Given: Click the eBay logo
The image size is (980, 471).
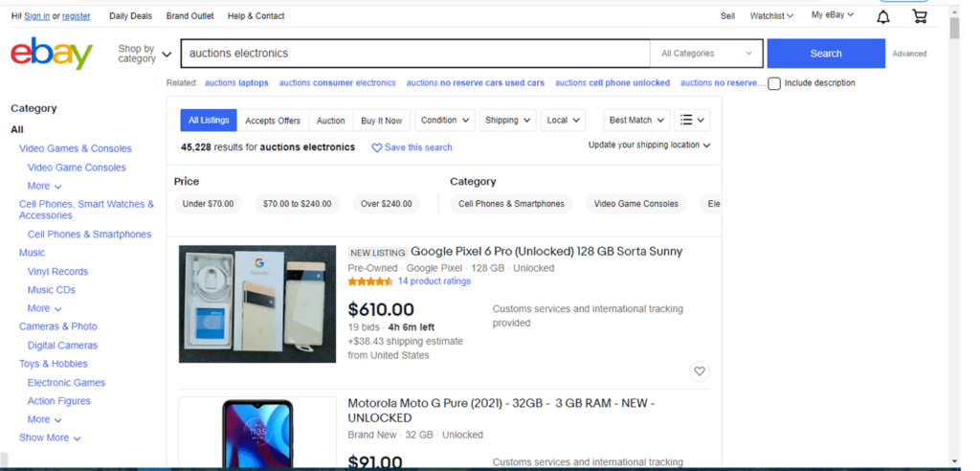Looking at the screenshot, I should coord(52,54).
